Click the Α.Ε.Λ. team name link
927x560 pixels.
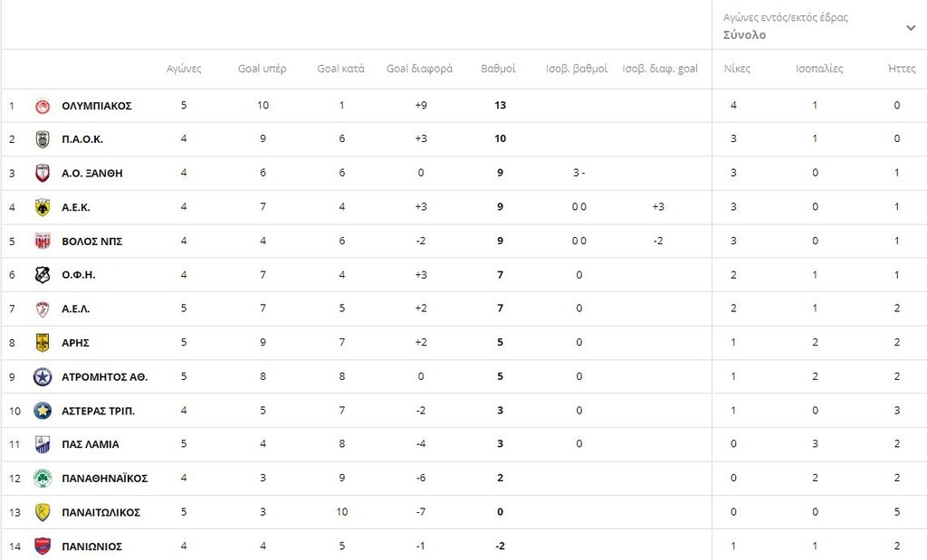click(x=75, y=308)
